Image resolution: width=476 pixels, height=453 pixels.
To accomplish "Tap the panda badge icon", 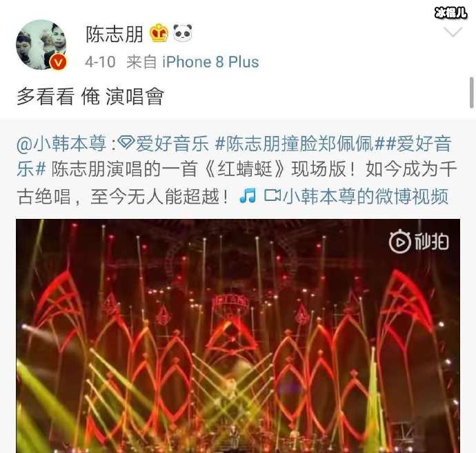I will [183, 33].
